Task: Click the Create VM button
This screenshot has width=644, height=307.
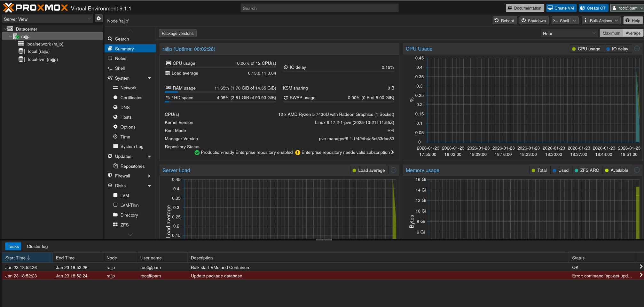Action: tap(561, 8)
